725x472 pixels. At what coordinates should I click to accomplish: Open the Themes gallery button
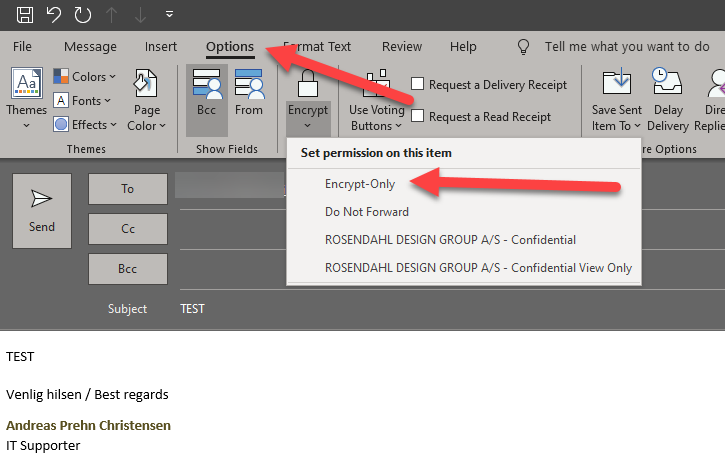pyautogui.click(x=26, y=100)
